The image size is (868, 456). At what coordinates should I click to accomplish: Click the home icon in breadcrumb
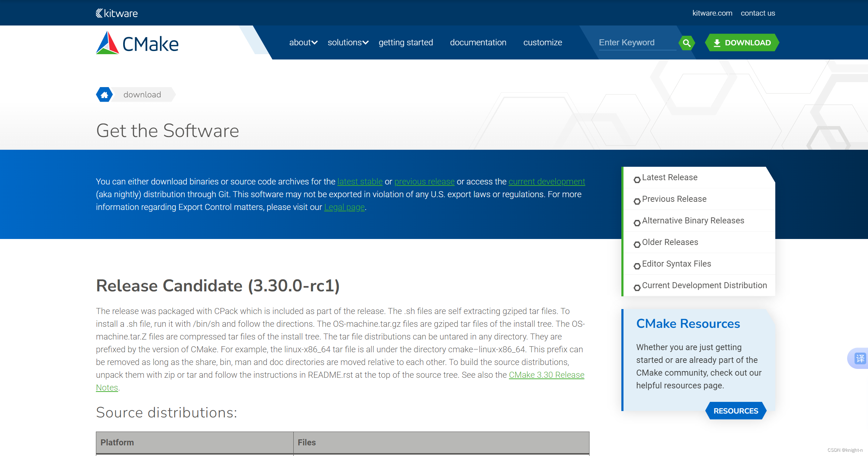click(x=104, y=95)
